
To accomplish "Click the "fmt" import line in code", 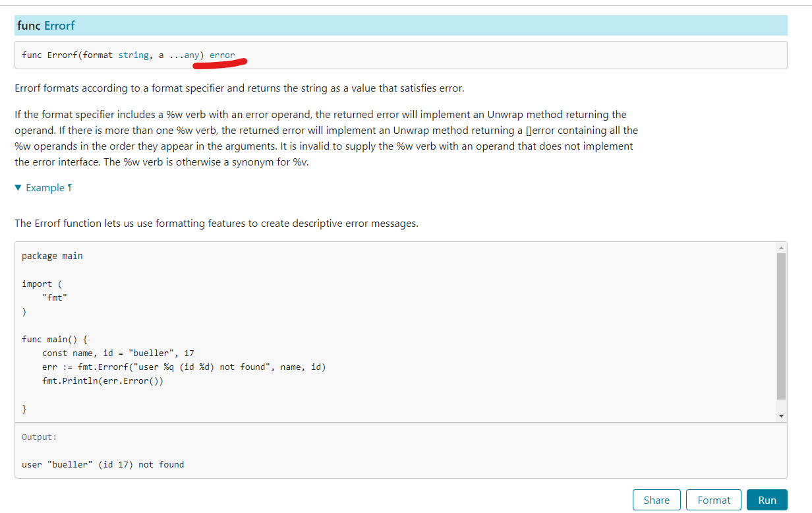I will [x=54, y=297].
